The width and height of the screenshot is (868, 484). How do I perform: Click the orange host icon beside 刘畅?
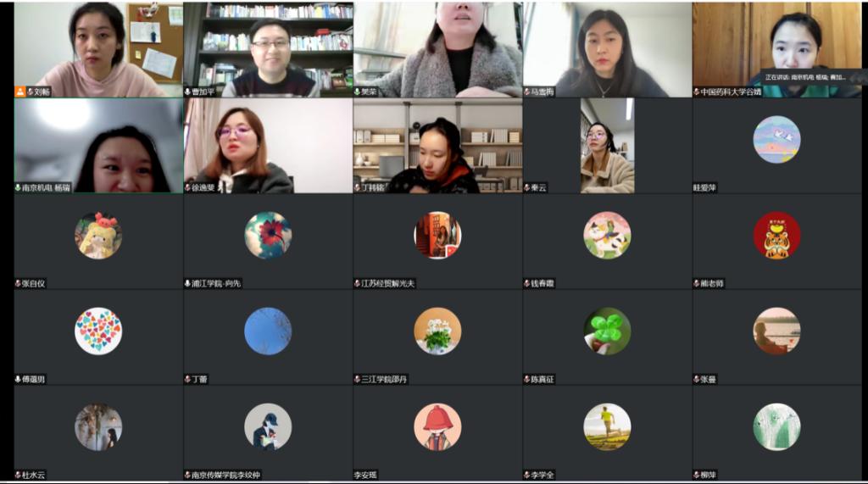pos(20,92)
